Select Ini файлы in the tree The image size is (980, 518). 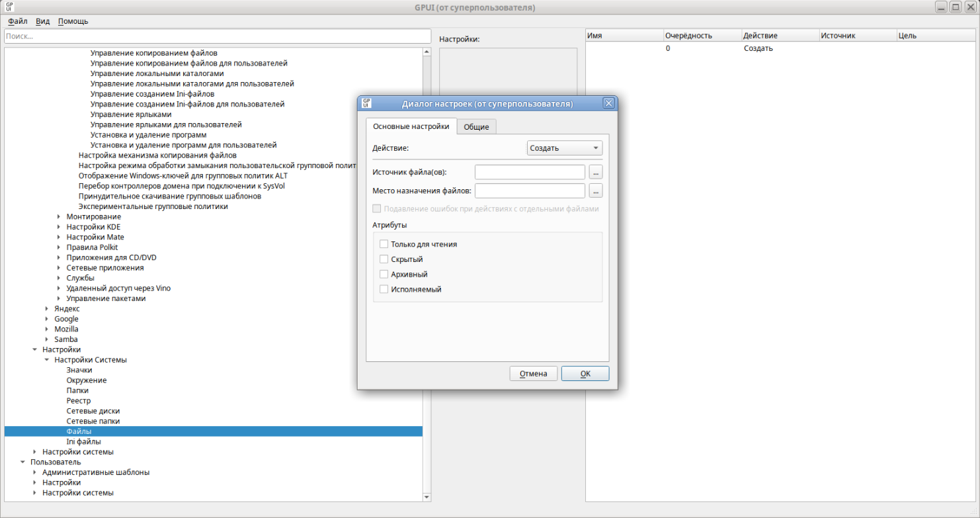tap(83, 441)
